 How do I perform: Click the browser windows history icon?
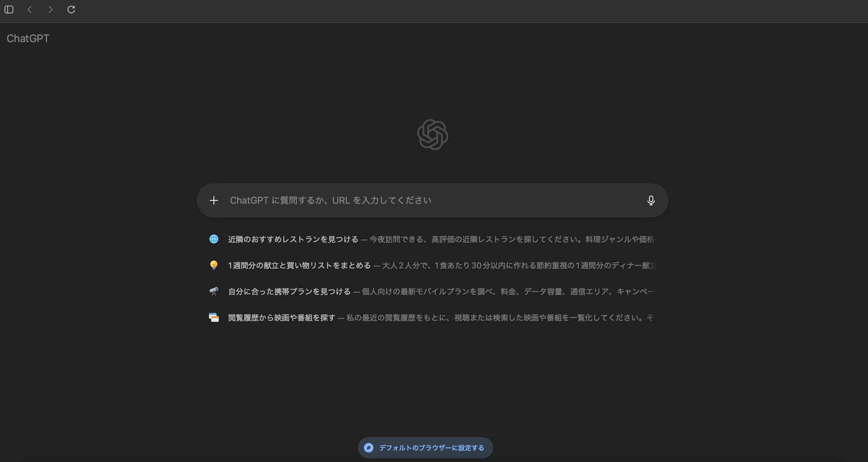point(214,317)
